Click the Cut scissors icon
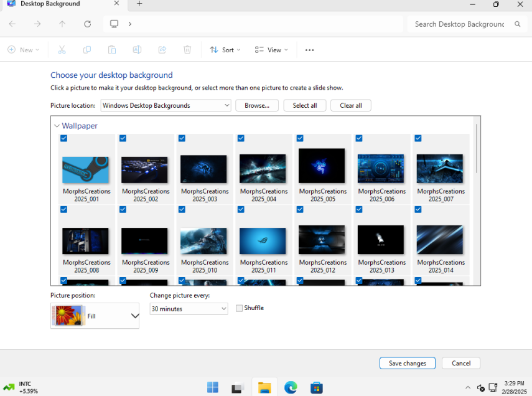The image size is (532, 396). 62,50
